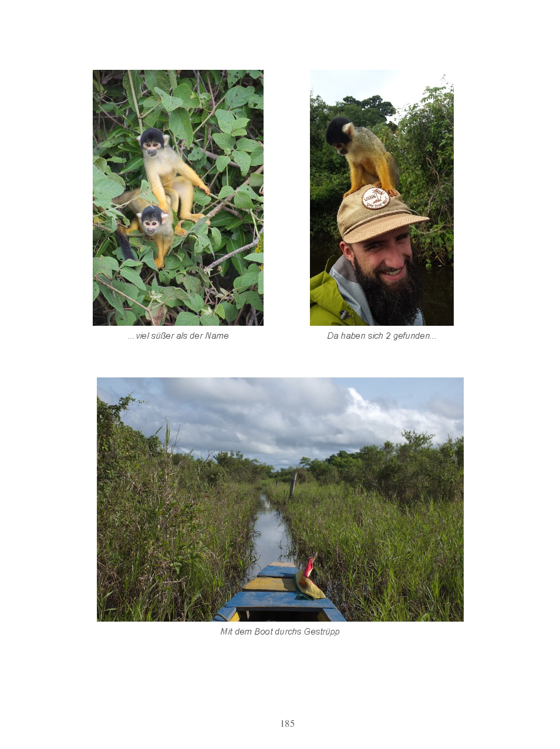Click the upper monkey's face
The height and width of the screenshot is (749, 560).
[x=153, y=146]
